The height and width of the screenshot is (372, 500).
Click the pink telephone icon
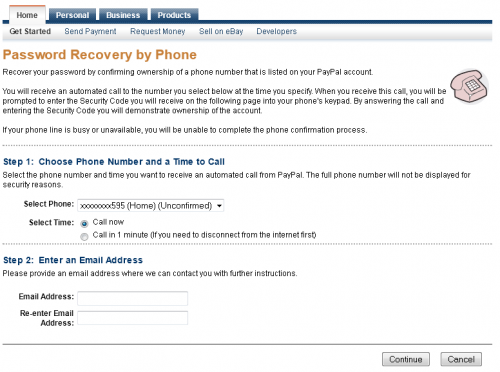(469, 86)
